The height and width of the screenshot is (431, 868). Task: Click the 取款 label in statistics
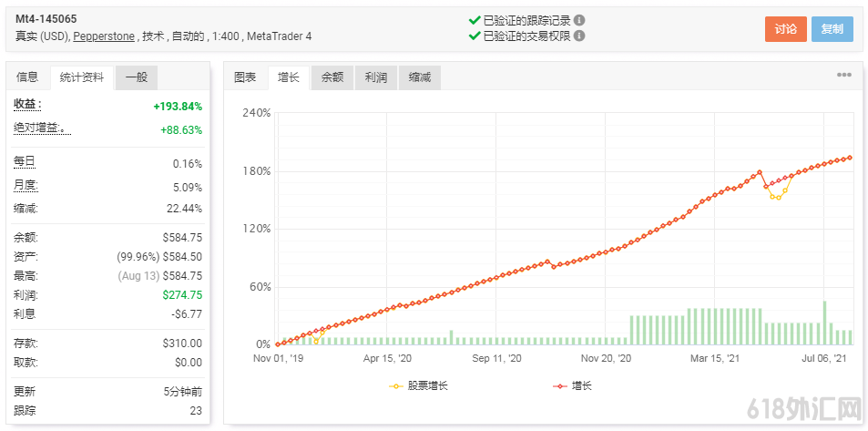tap(26, 363)
